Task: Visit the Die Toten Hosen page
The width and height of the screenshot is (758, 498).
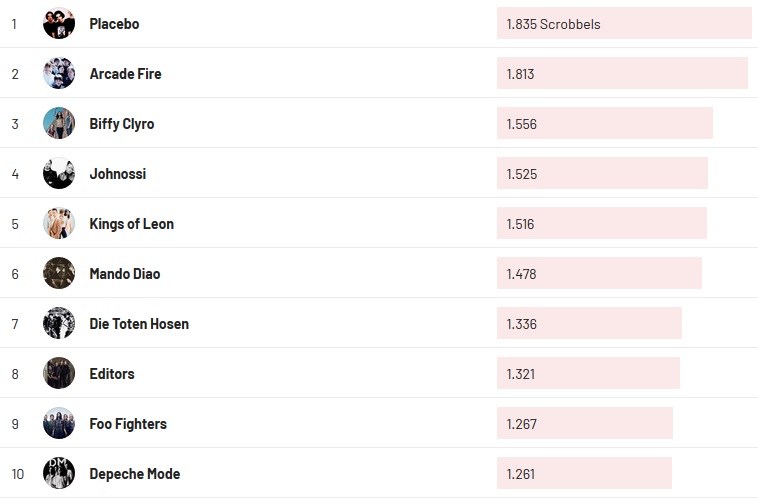Action: pos(139,324)
